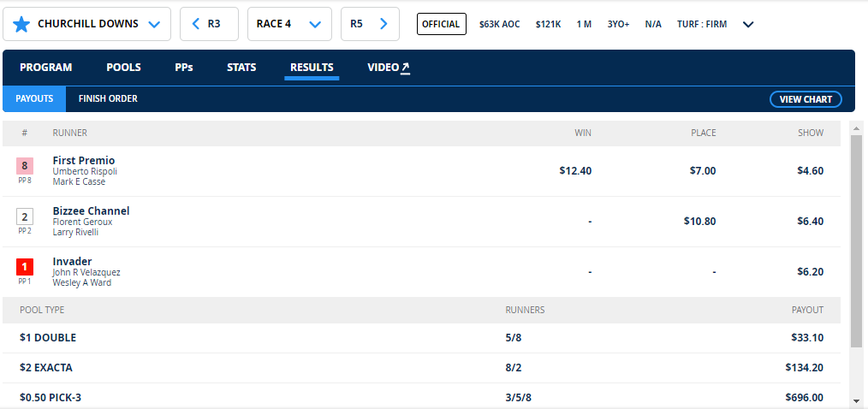The image size is (868, 409).
Task: Open the Race 4 selector dropdown
Action: 289,24
